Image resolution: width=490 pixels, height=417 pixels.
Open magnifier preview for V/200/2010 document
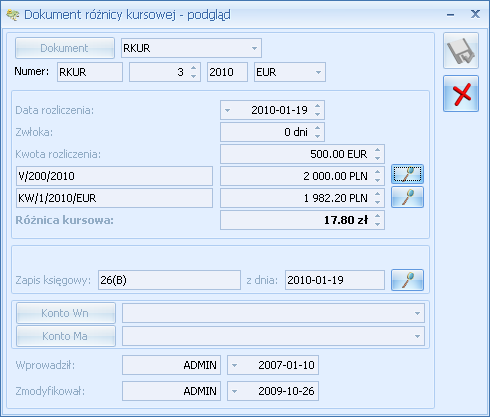pos(407,174)
